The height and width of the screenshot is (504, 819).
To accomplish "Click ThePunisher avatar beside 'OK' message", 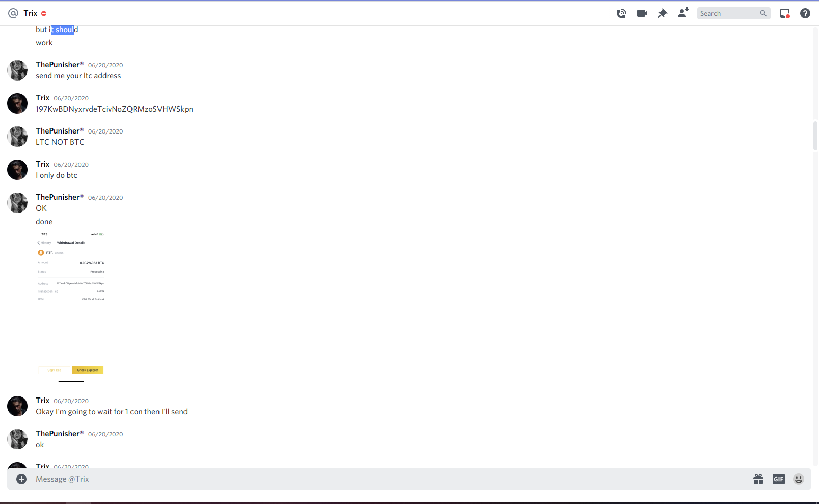I will [17, 203].
